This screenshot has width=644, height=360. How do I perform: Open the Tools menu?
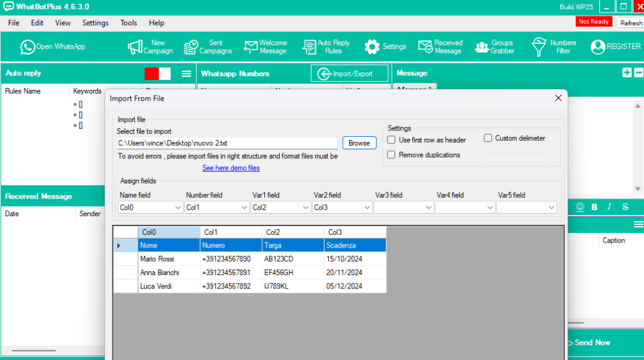point(129,23)
